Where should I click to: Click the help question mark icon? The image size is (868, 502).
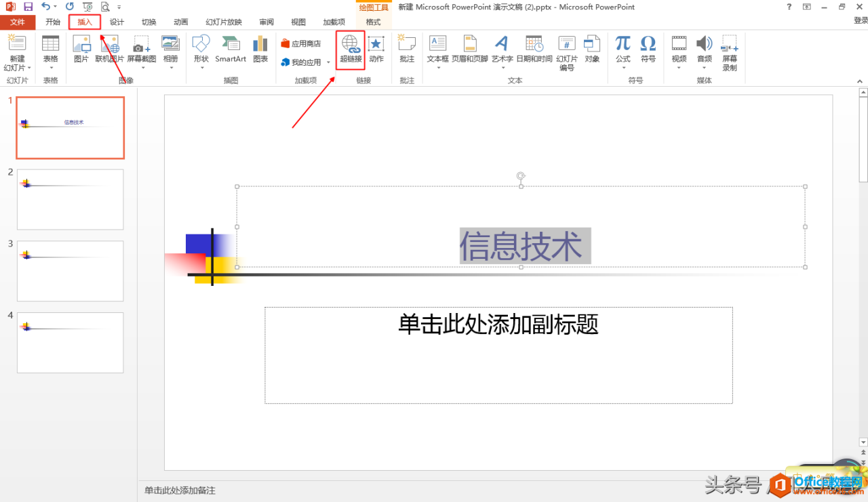(789, 6)
